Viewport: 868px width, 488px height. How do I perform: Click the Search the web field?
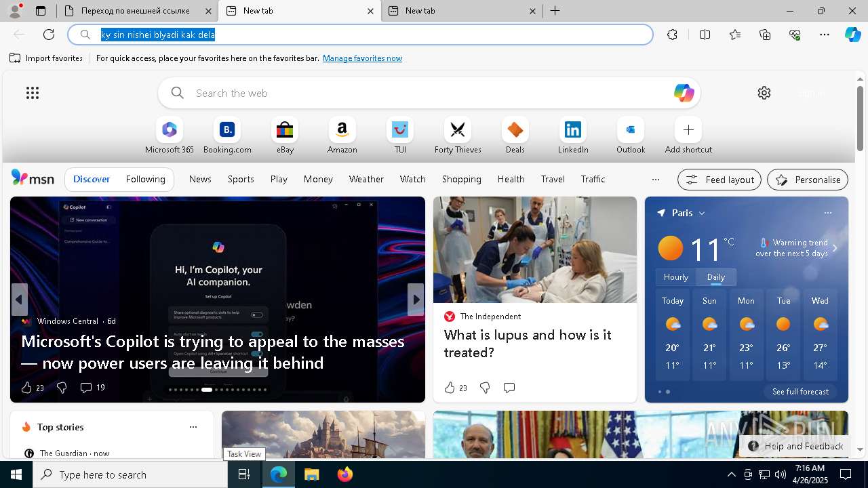429,93
